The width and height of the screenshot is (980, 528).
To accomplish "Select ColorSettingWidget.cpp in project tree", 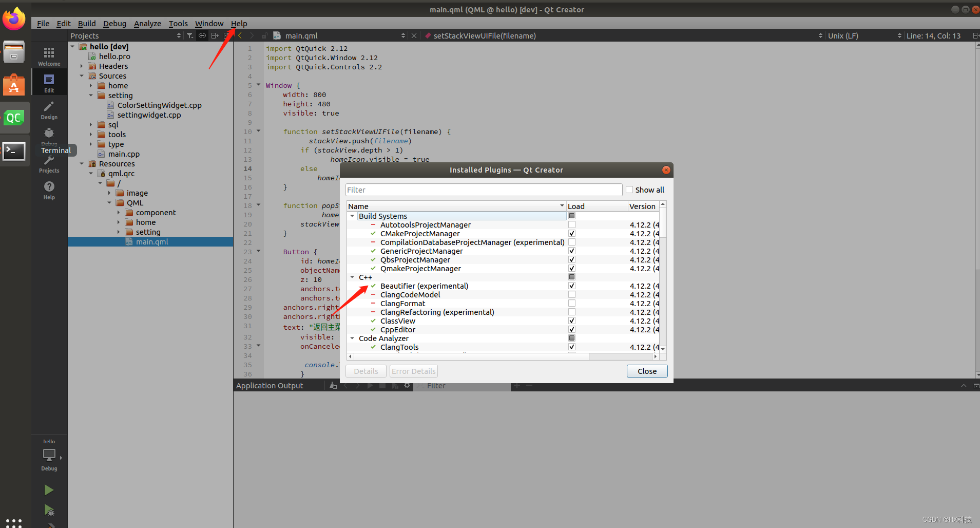I will (x=160, y=105).
